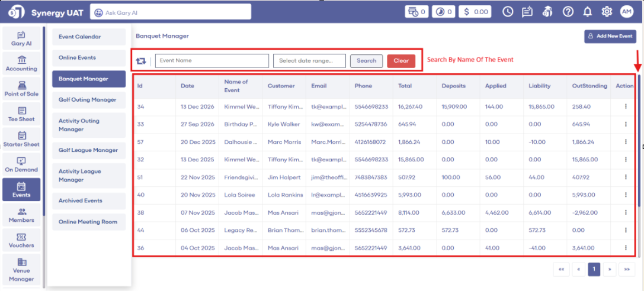Image resolution: width=644 pixels, height=291 pixels.
Task: Click the Search button
Action: [366, 61]
